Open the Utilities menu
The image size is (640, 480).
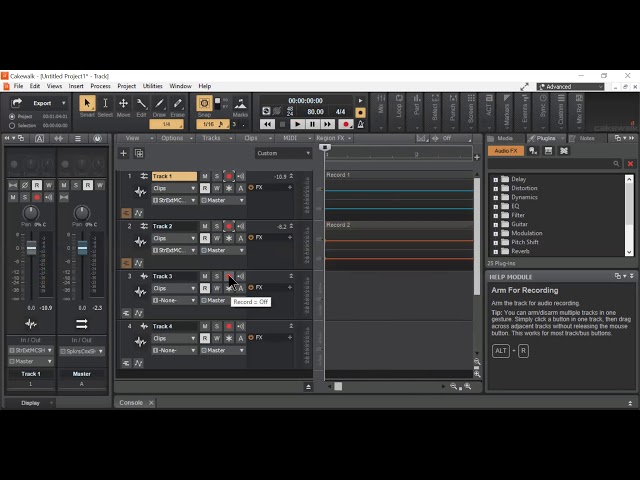152,86
